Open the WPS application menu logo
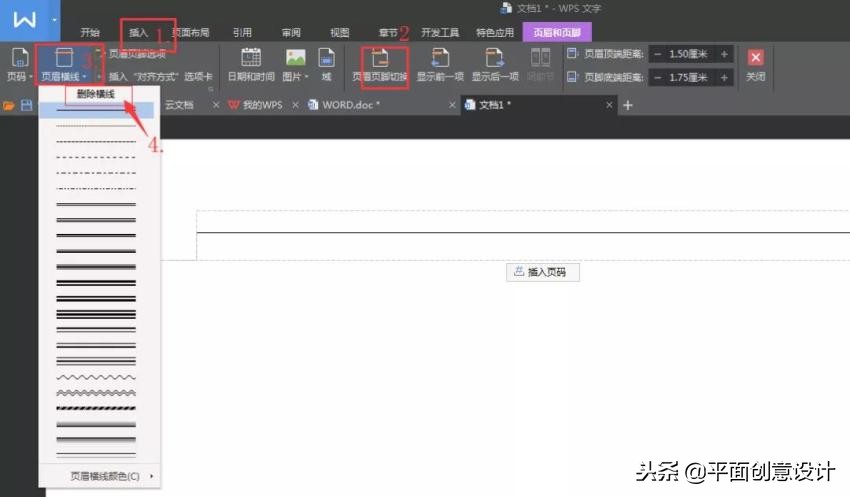 click(24, 20)
